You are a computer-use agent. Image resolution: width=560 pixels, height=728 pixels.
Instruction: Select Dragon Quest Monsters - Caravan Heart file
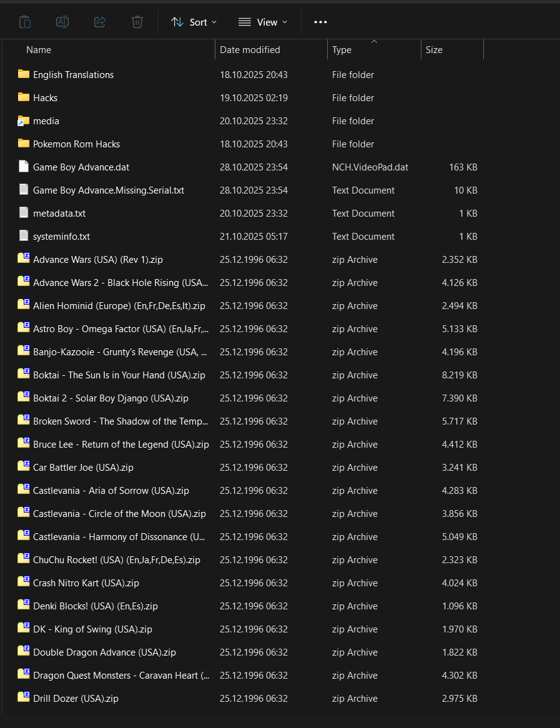(x=121, y=676)
